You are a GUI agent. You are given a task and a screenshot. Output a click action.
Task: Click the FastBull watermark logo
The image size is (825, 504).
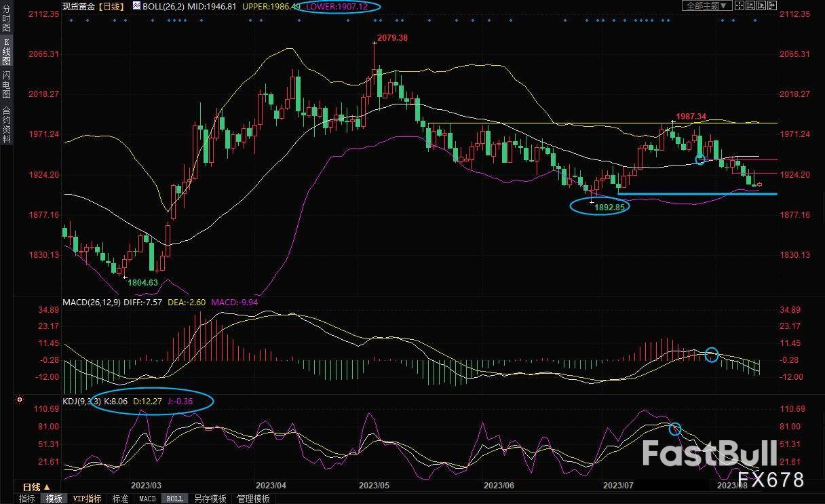[708, 453]
